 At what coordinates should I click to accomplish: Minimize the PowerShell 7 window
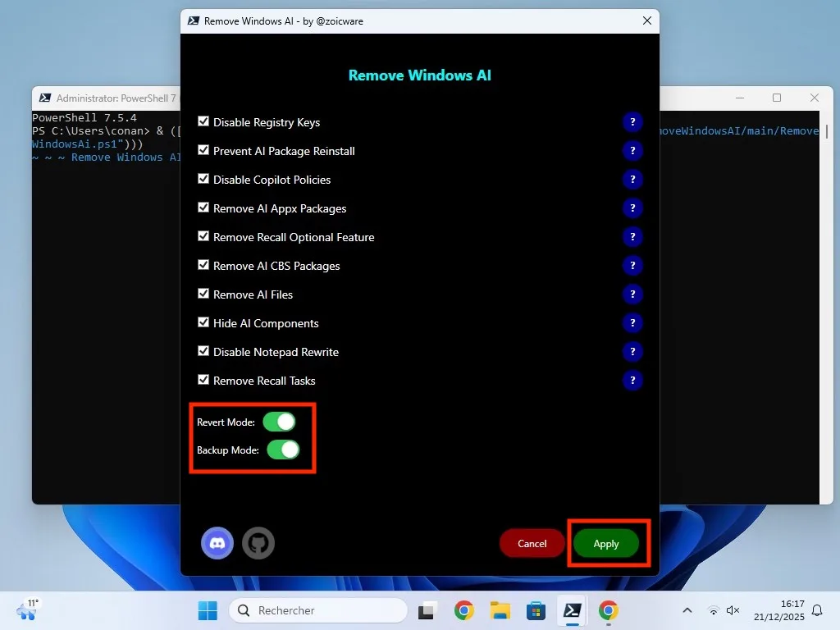(740, 98)
